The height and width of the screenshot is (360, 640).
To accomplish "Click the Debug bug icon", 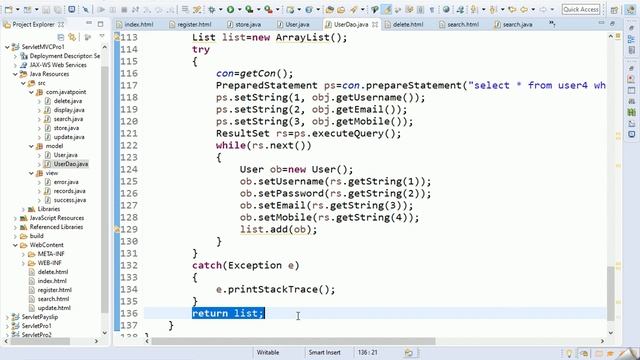I will (212, 9).
